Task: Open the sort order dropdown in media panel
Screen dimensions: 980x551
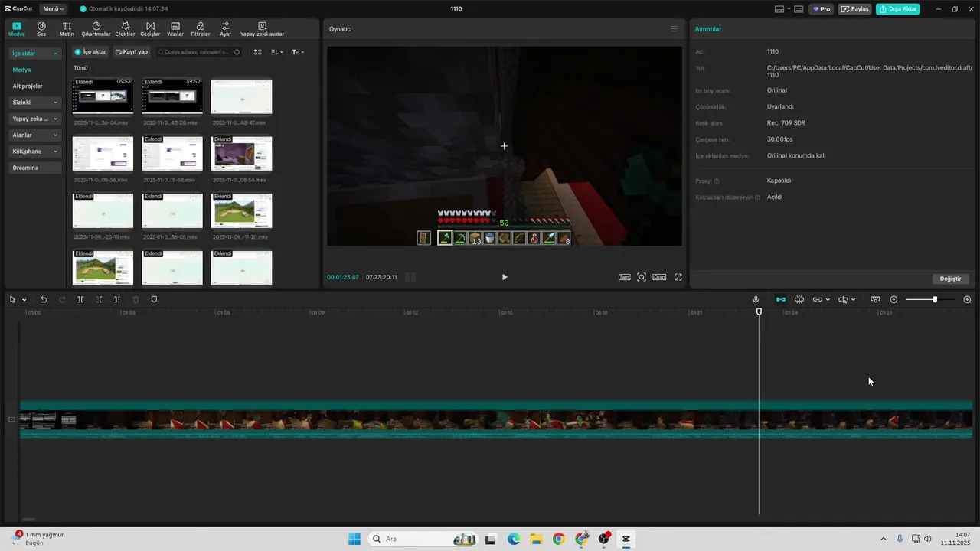Action: click(277, 52)
